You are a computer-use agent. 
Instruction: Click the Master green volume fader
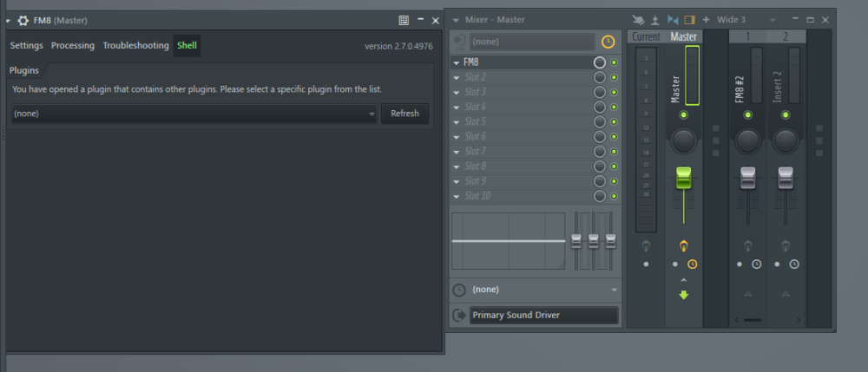pos(684,178)
